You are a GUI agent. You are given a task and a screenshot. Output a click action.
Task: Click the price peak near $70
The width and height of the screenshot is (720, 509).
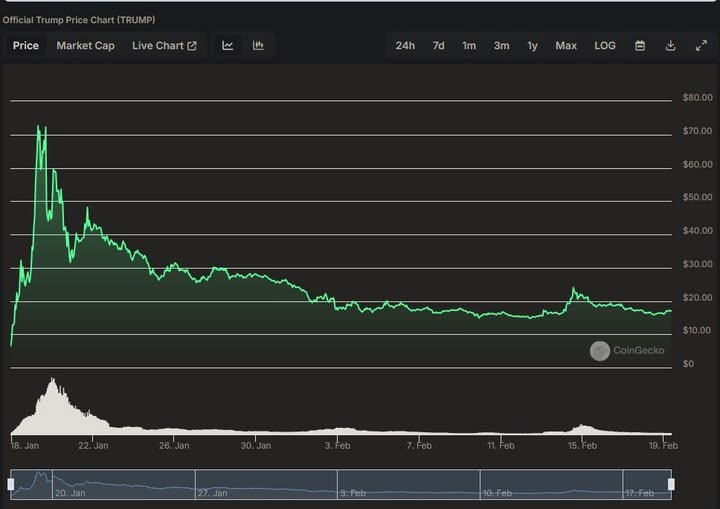[x=40, y=128]
